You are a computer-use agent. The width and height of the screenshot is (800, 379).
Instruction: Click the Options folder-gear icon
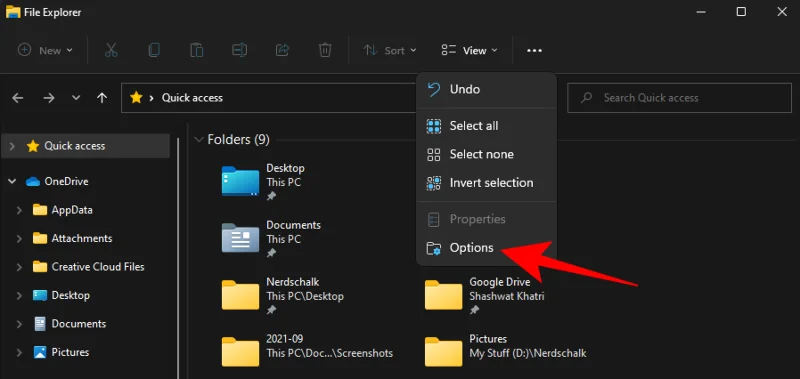click(x=434, y=248)
